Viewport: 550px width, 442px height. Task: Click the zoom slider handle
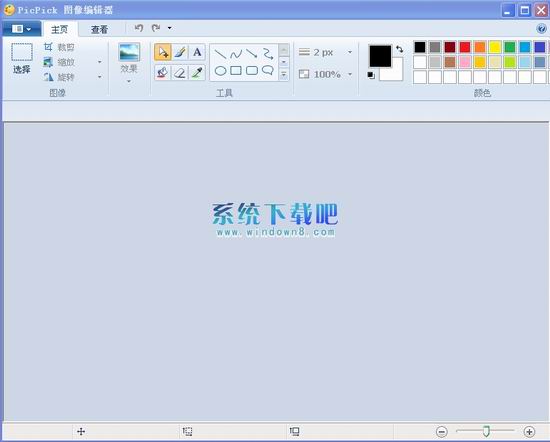click(486, 431)
